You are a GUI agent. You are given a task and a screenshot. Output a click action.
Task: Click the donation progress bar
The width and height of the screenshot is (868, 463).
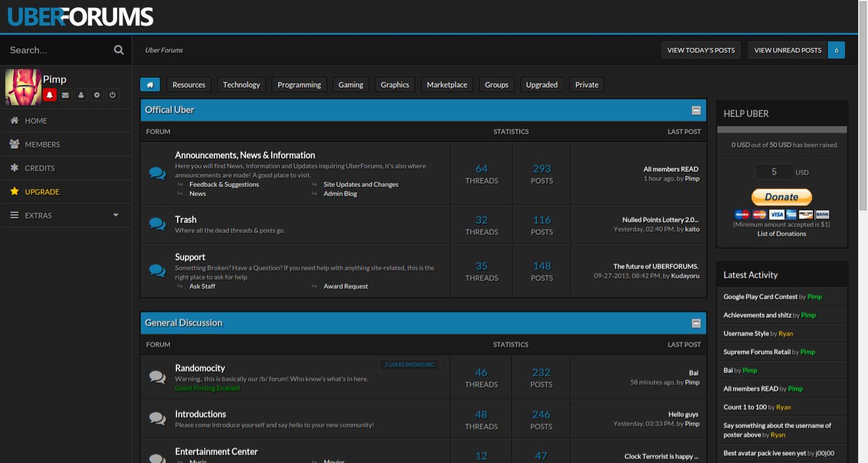tap(782, 130)
